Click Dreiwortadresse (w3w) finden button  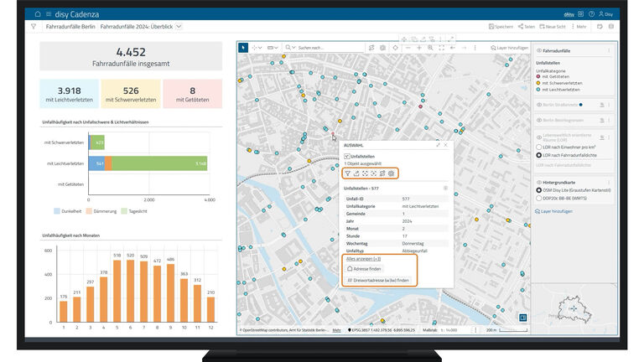[x=378, y=281]
